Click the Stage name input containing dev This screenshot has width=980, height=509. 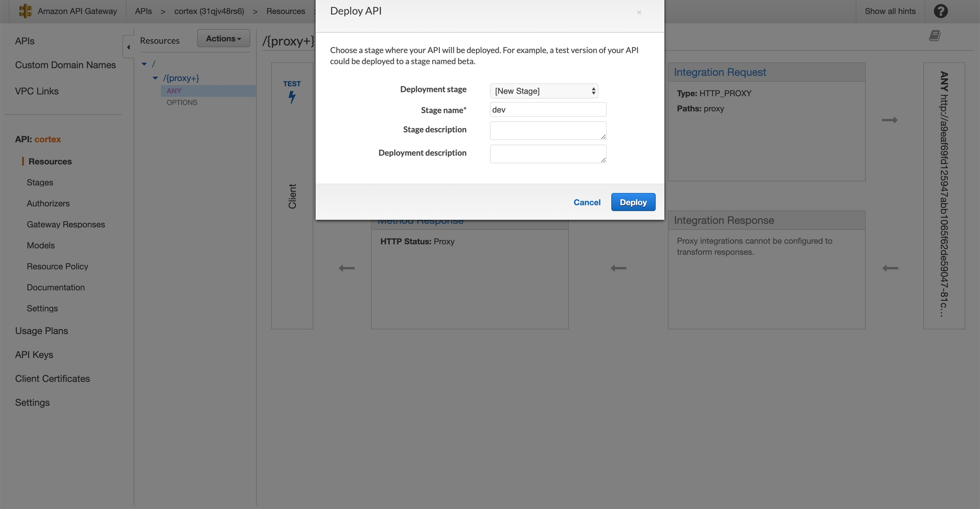pyautogui.click(x=548, y=109)
